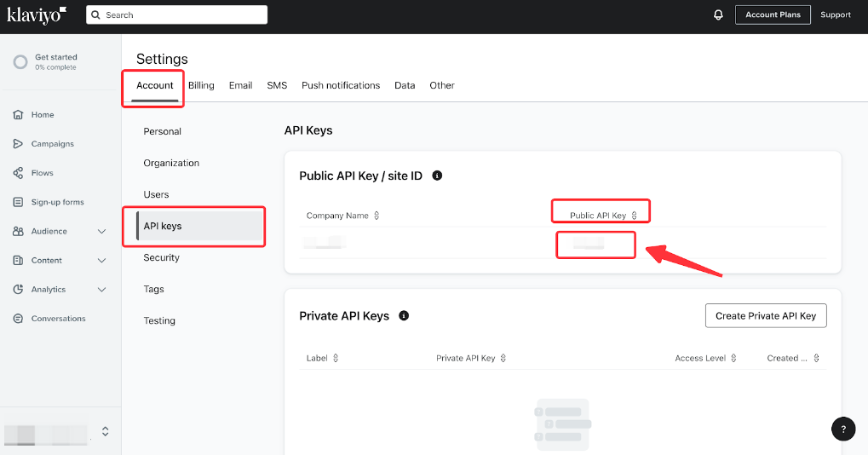
Task: Click the blurred public API key value
Action: (x=589, y=243)
